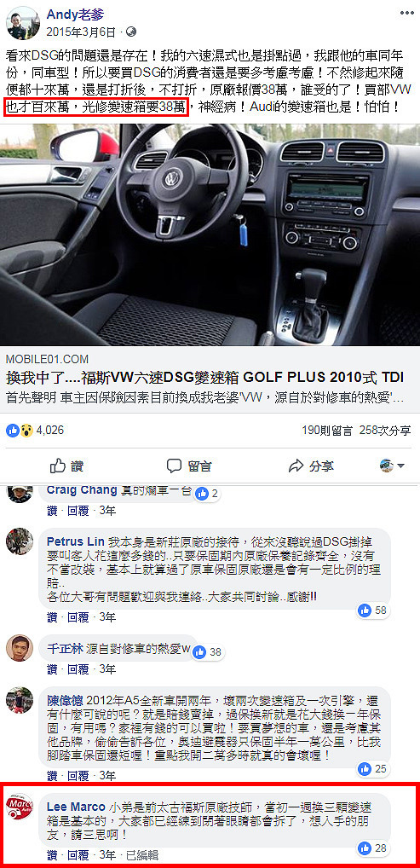This screenshot has height=868, width=420.
Task: View edit history via 已編輯 on Lee Marco's comment
Action: [x=142, y=856]
